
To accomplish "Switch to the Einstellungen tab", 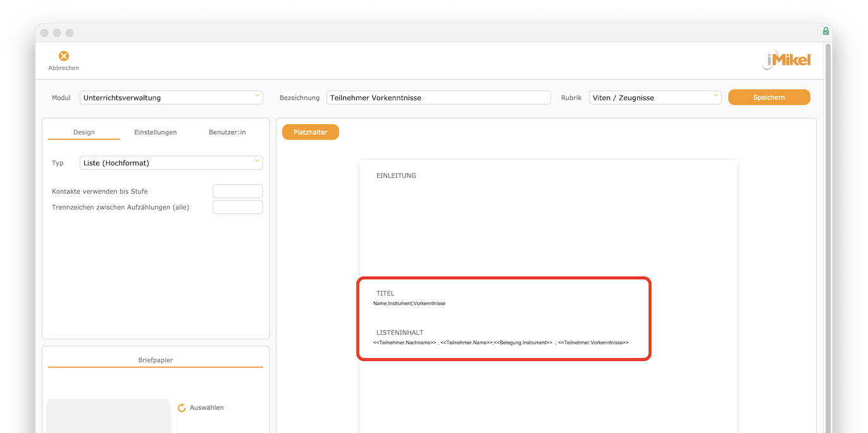I will pos(155,132).
